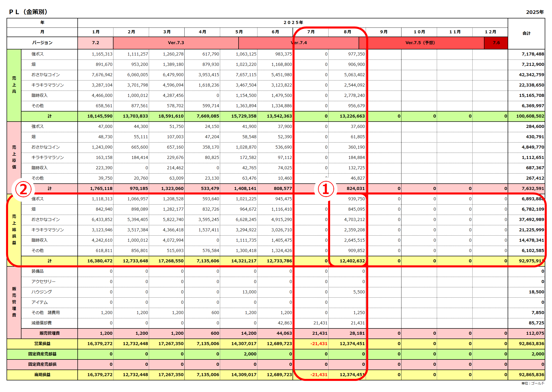Select the dark red 7.6 version cell
This screenshot has height=392, width=552.
496,43
